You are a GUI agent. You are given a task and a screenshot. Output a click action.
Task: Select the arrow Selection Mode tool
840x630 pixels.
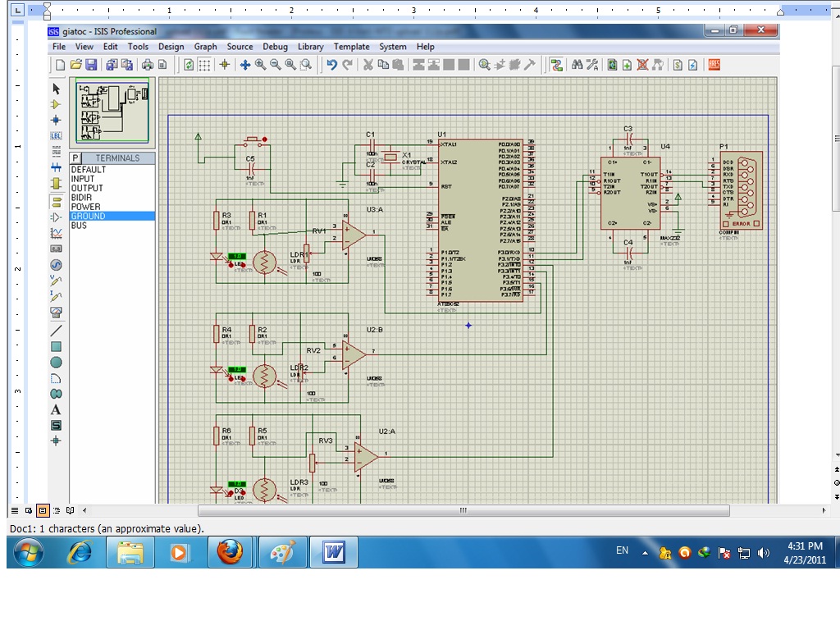pos(56,89)
